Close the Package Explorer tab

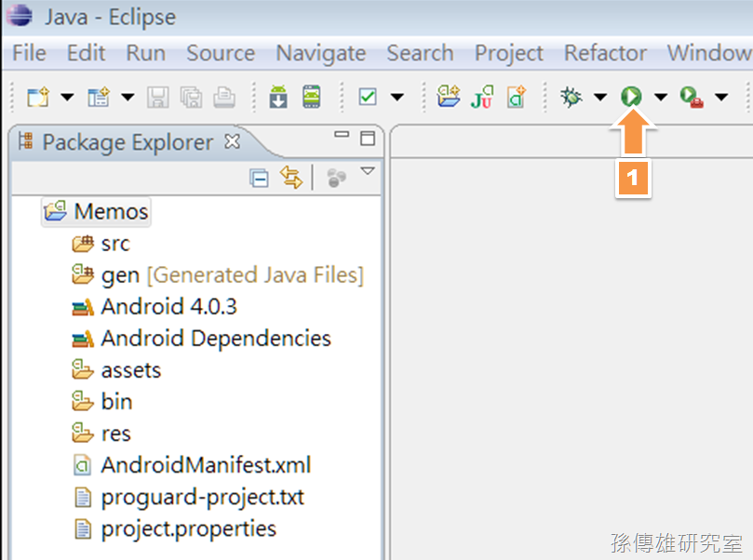point(233,141)
